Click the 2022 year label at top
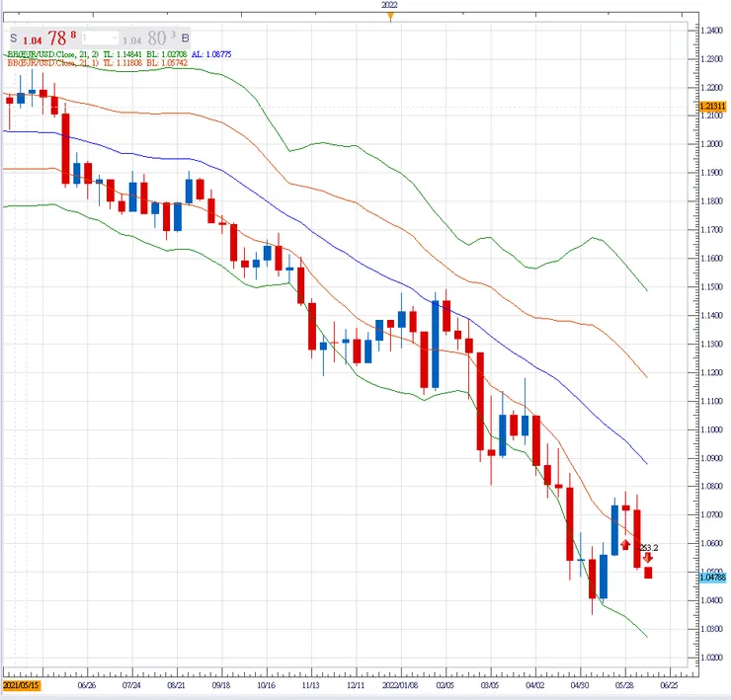Screen dimensions: 731x700 390,5
